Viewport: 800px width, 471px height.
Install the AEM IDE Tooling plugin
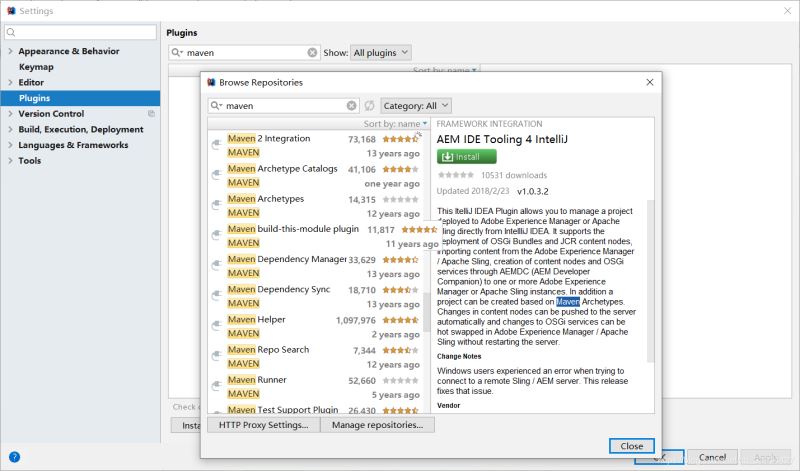coord(466,157)
